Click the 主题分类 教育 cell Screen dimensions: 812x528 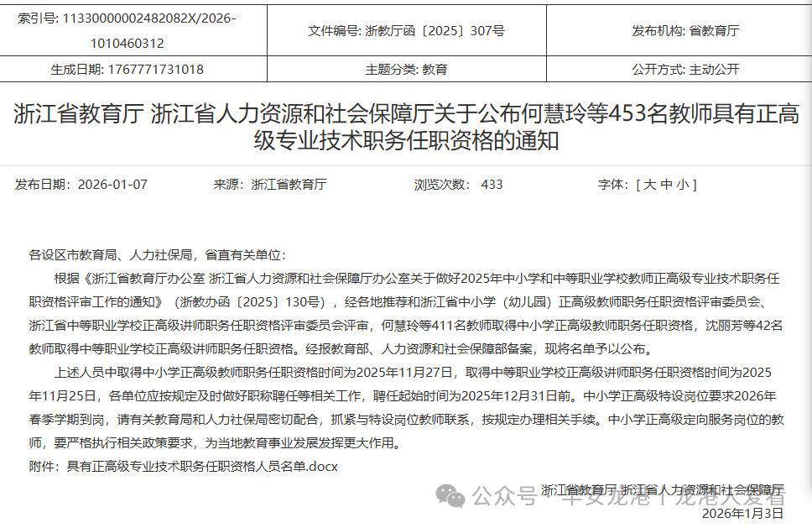(406, 70)
